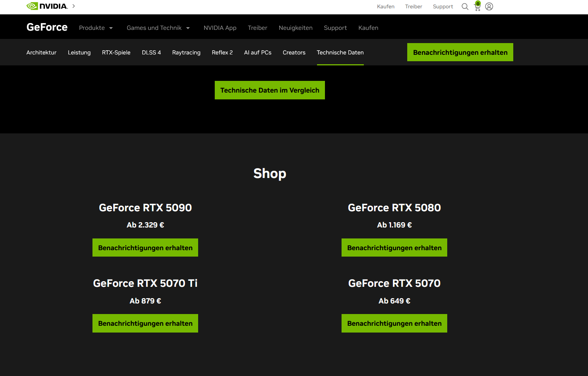Click the chevron next to NVIDIA logo
Viewport: 588px width, 376px height.
click(x=74, y=6)
